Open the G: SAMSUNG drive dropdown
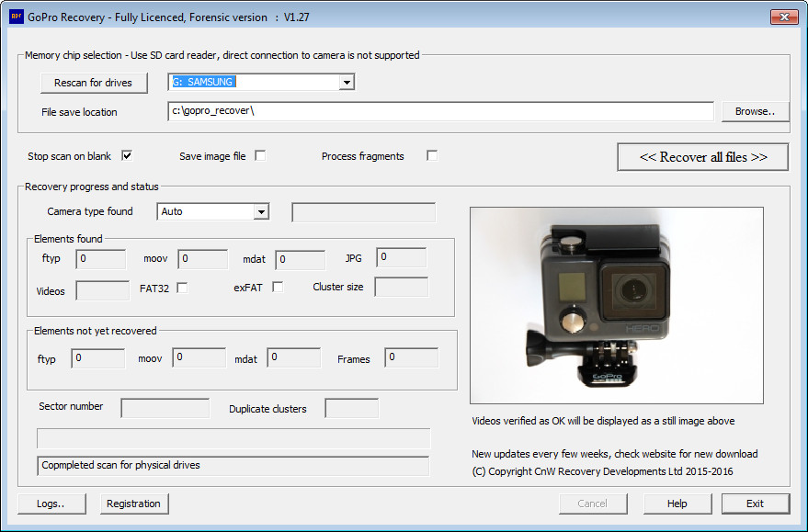 point(347,83)
